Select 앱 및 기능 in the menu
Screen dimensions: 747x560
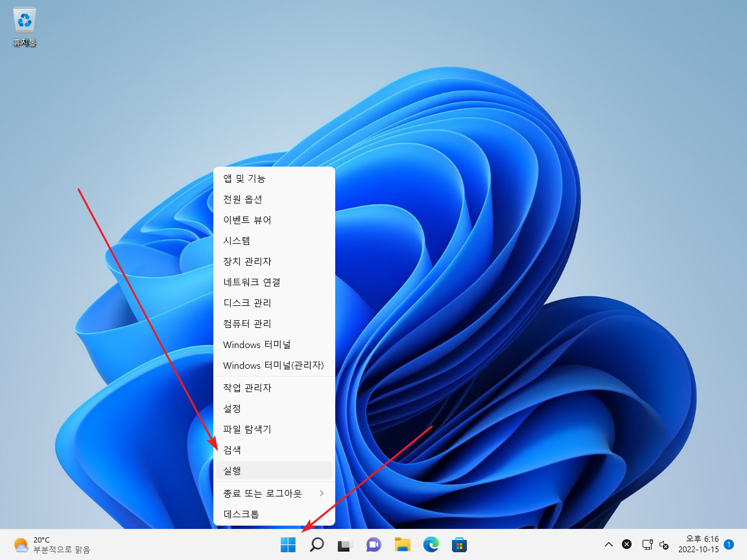274,179
